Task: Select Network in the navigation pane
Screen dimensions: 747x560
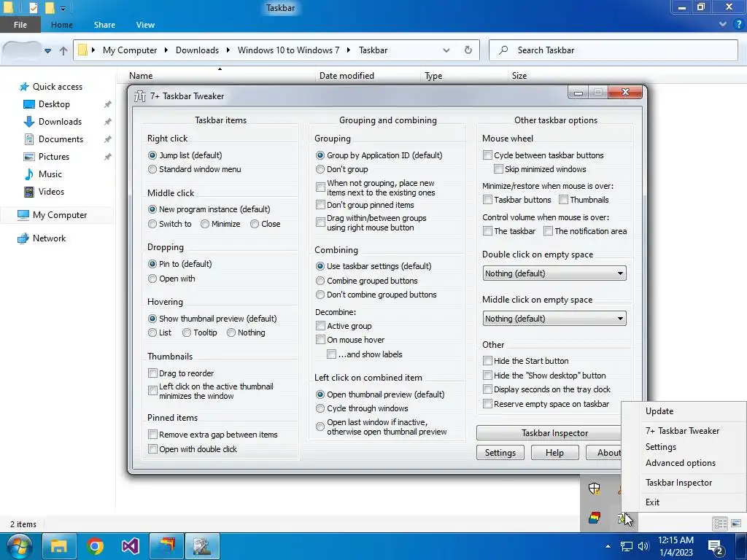Action: [x=49, y=238]
